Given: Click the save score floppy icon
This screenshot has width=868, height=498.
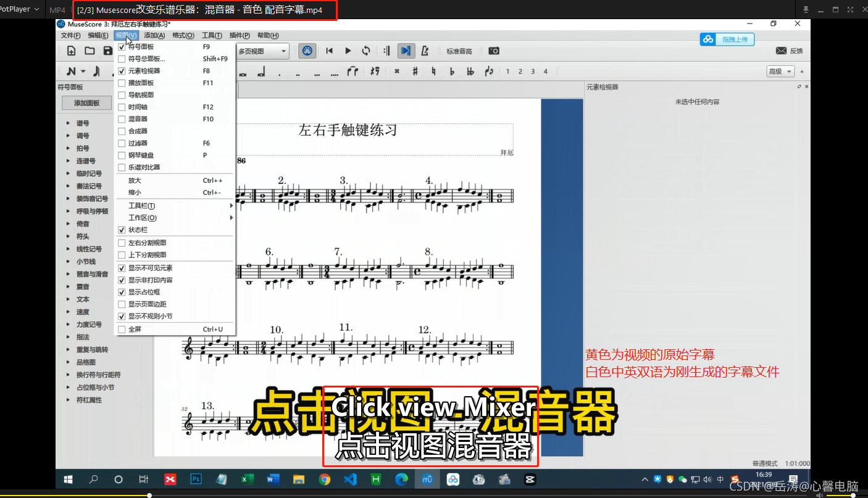Looking at the screenshot, I should (108, 51).
